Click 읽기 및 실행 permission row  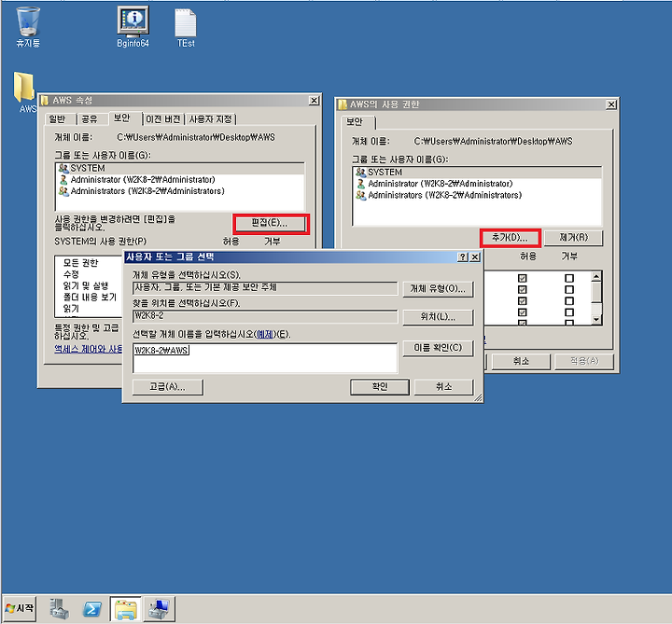86,285
